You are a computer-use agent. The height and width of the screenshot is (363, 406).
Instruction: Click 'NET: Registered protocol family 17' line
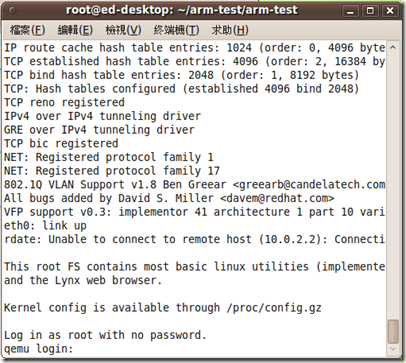pyautogui.click(x=112, y=171)
